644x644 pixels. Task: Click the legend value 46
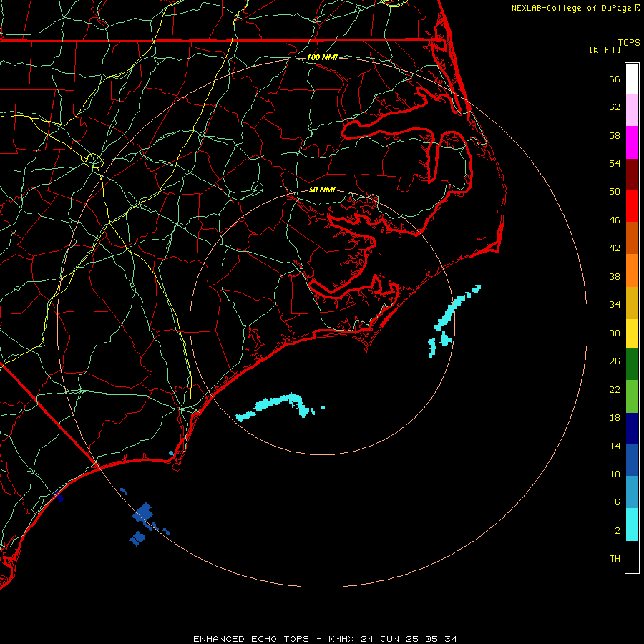click(615, 220)
